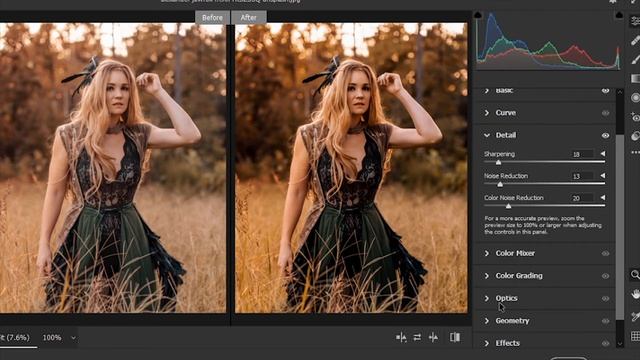Select the Red Eye removal tool
Image resolution: width=640 pixels, height=360 pixels.
[x=636, y=117]
